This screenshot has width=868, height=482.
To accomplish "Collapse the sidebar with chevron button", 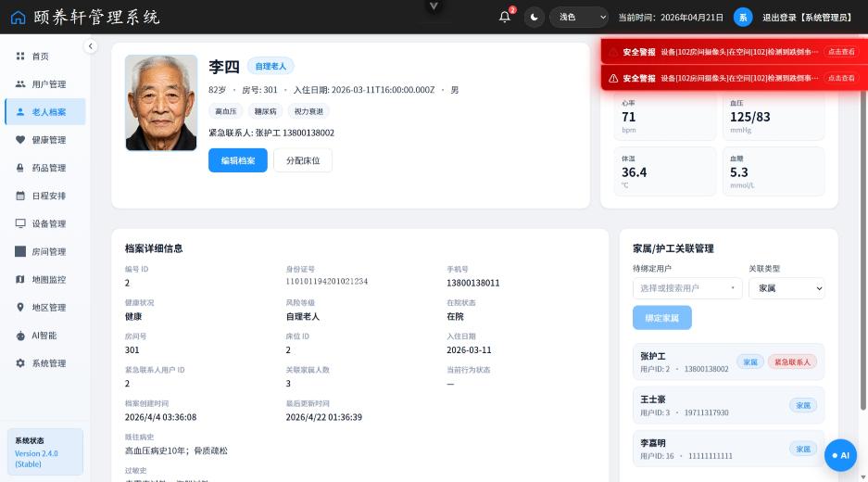I will click(90, 46).
